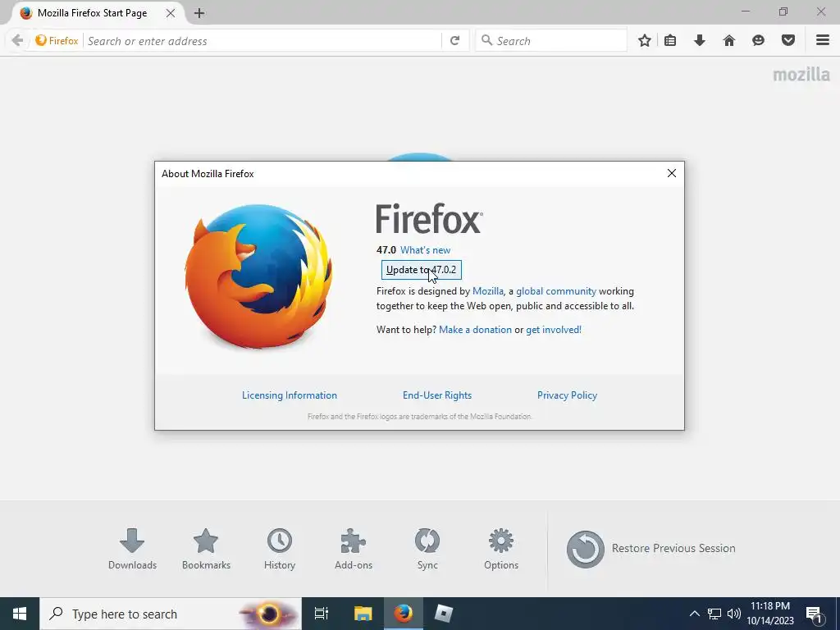This screenshot has height=630, width=840.
Task: Bookmark this page with star icon
Action: click(645, 41)
